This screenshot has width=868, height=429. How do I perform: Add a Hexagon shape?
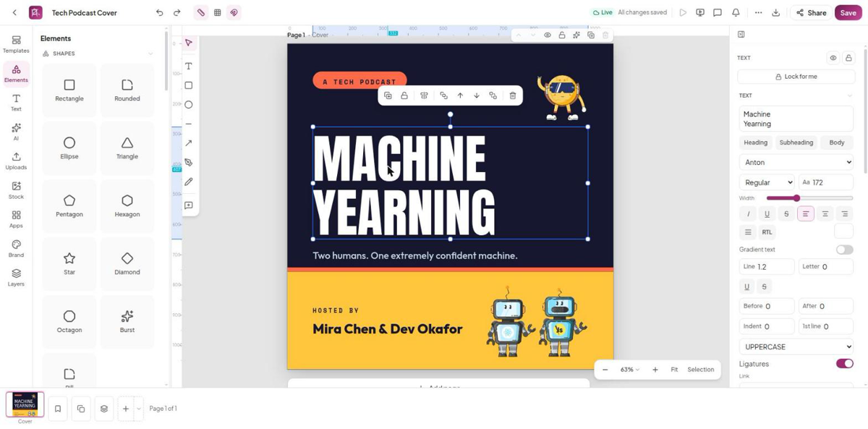coord(127,206)
